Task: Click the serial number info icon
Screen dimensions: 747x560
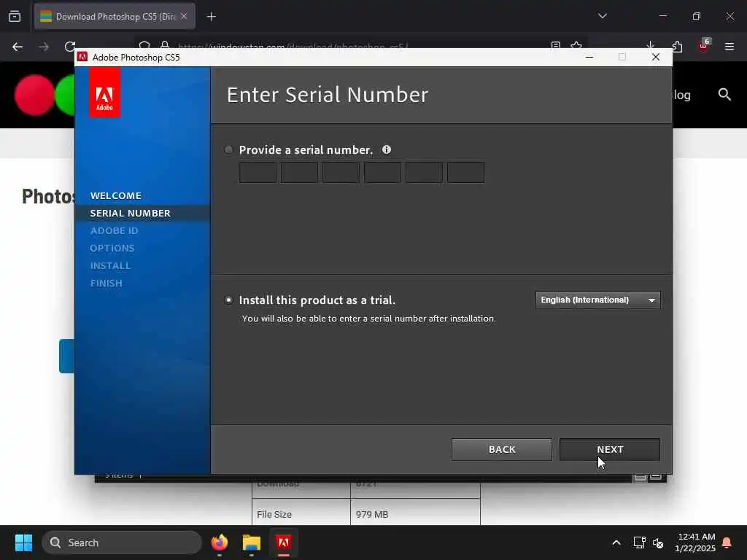Action: pyautogui.click(x=387, y=149)
